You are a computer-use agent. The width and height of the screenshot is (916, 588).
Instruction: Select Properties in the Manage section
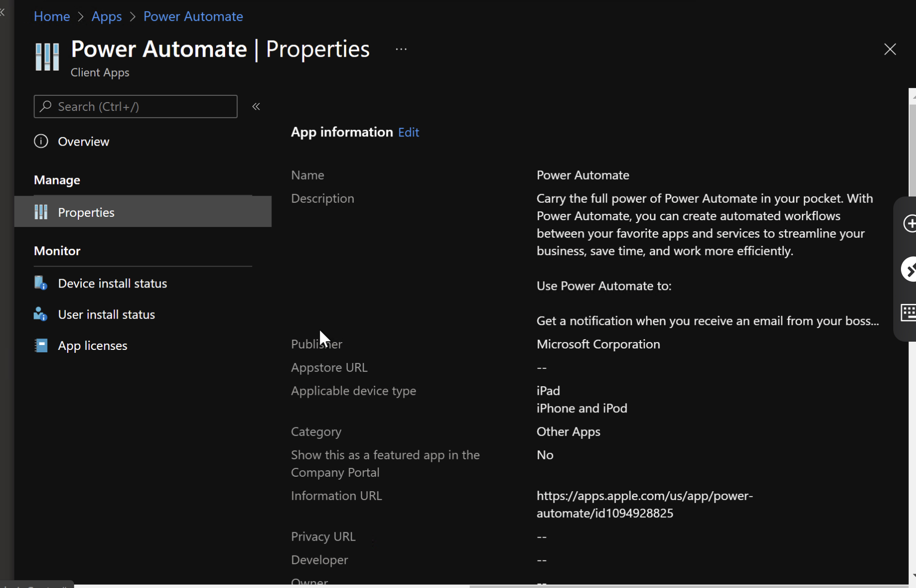[x=87, y=211]
